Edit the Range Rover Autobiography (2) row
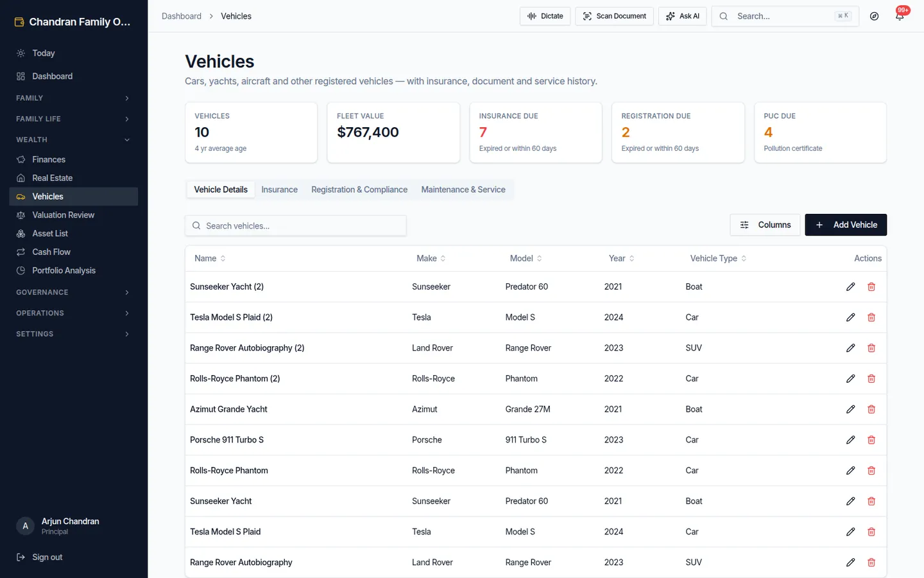This screenshot has height=578, width=924. coord(850,348)
